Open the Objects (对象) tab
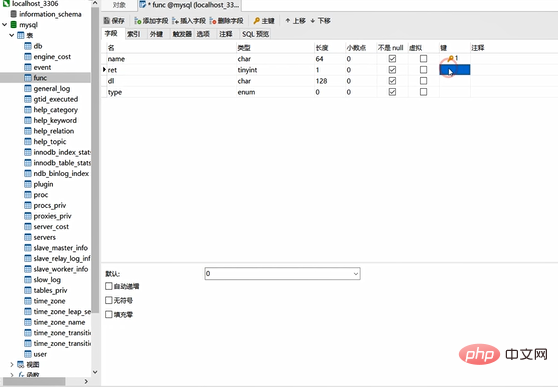558x387 pixels. pyautogui.click(x=119, y=5)
